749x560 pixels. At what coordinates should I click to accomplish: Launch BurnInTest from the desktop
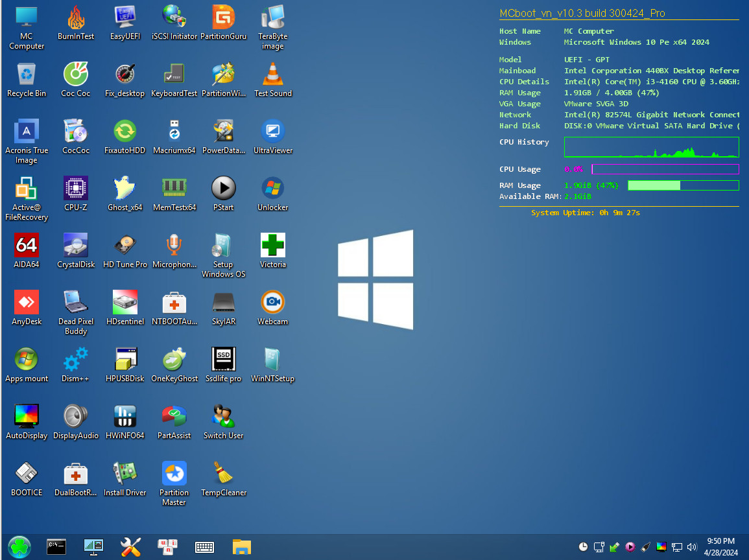tap(75, 23)
